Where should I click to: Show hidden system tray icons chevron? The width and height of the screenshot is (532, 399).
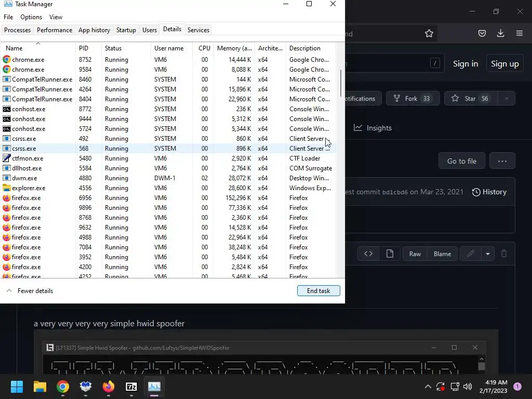tap(428, 387)
